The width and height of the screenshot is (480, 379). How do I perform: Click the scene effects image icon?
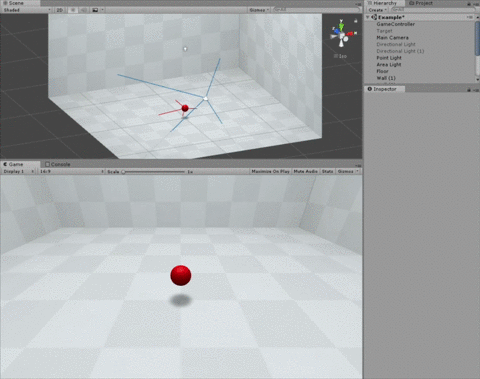click(95, 10)
